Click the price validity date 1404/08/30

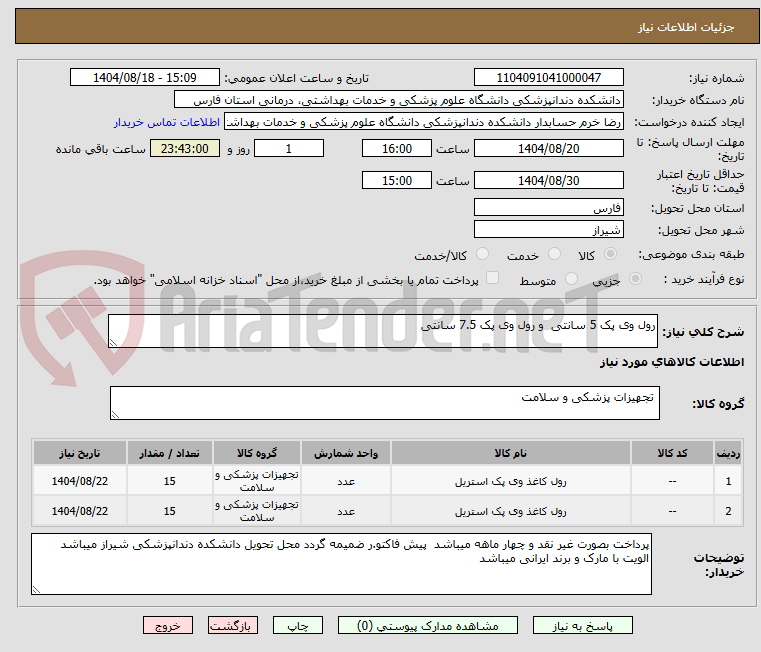[x=548, y=181]
